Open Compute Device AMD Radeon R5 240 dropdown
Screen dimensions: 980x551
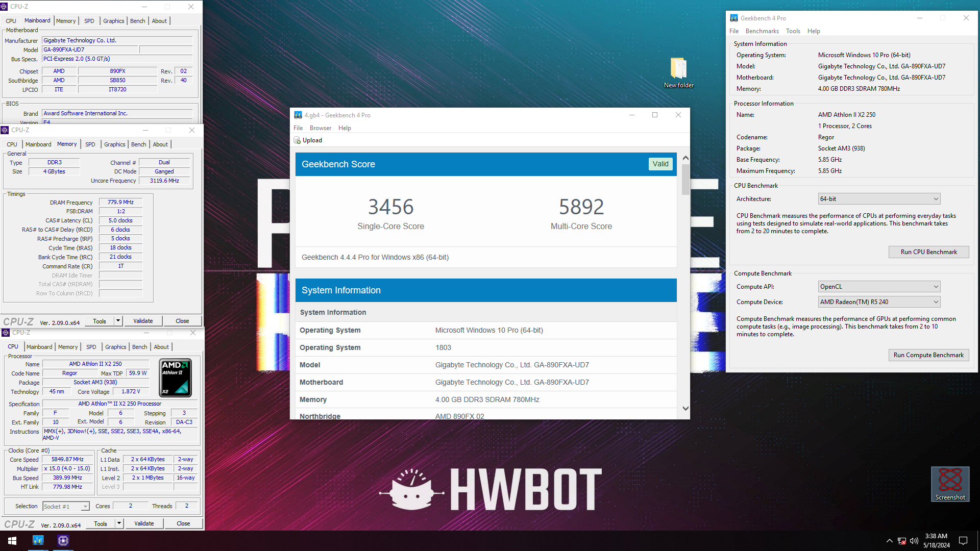click(x=879, y=302)
